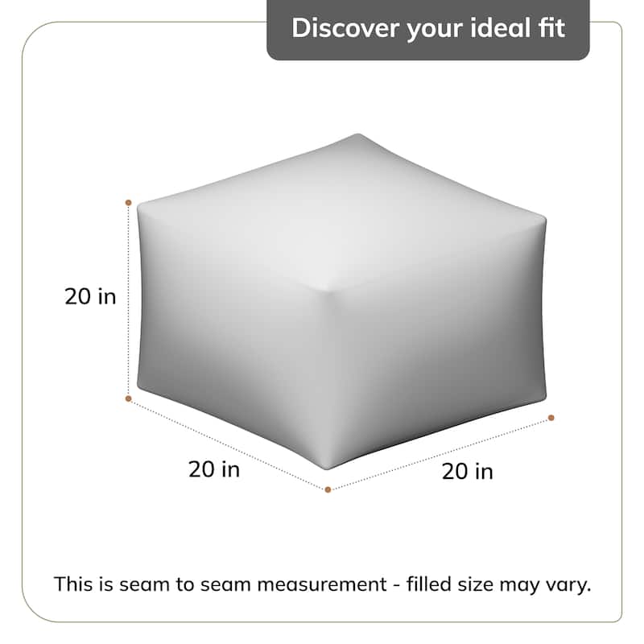Click the brown dot at the far right endpoint

(551, 417)
